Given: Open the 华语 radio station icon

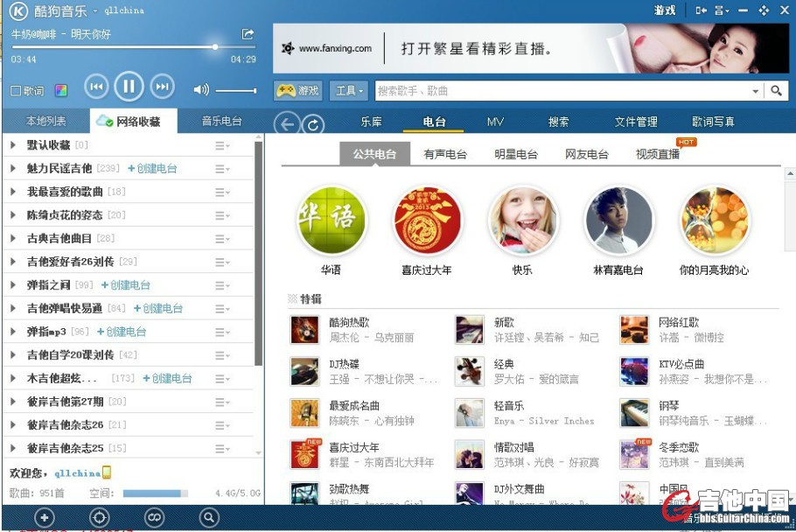Looking at the screenshot, I should pos(332,220).
